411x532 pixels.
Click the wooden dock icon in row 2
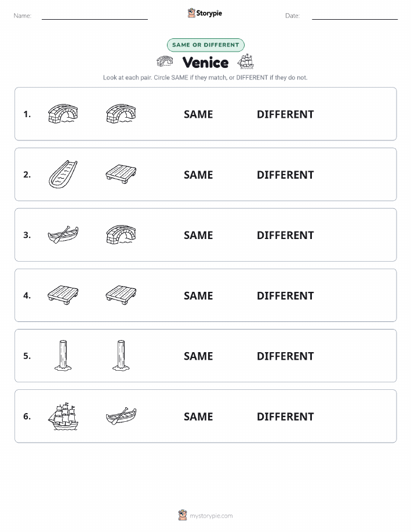[x=121, y=173]
